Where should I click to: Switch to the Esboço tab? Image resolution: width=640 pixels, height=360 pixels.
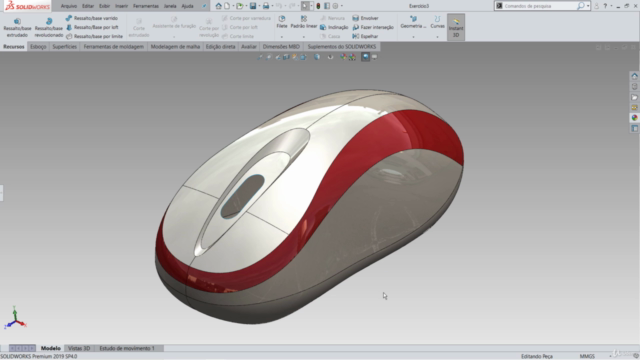tap(38, 47)
